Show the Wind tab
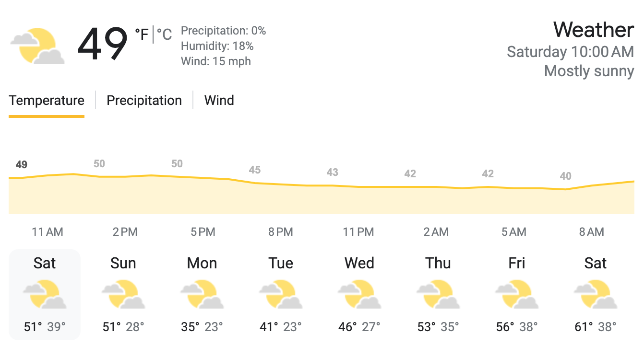The image size is (644, 346). 219,101
